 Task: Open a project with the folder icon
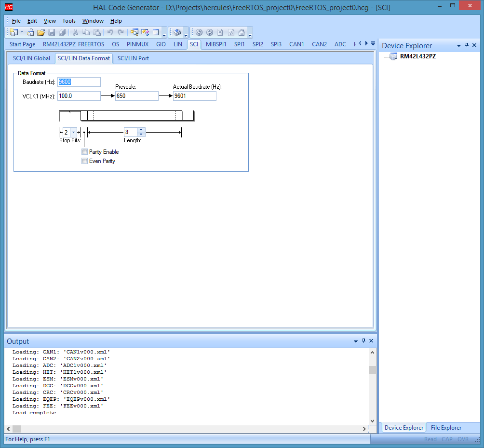(x=41, y=32)
